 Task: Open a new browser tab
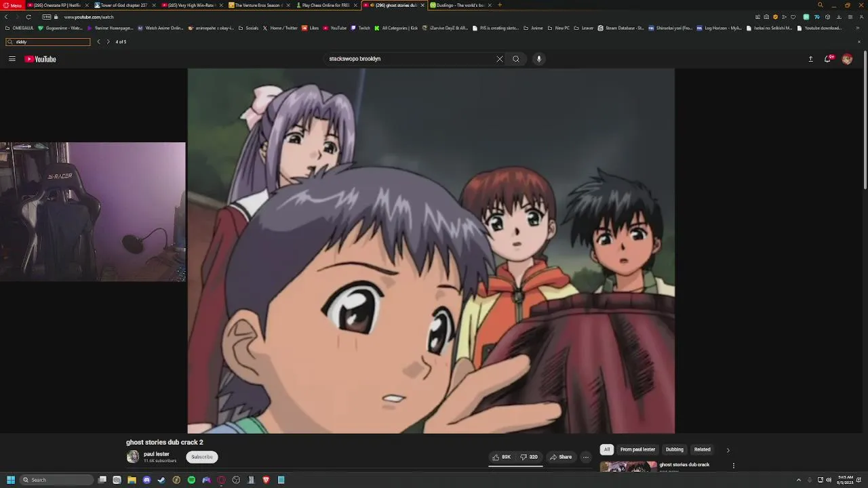pyautogui.click(x=500, y=5)
